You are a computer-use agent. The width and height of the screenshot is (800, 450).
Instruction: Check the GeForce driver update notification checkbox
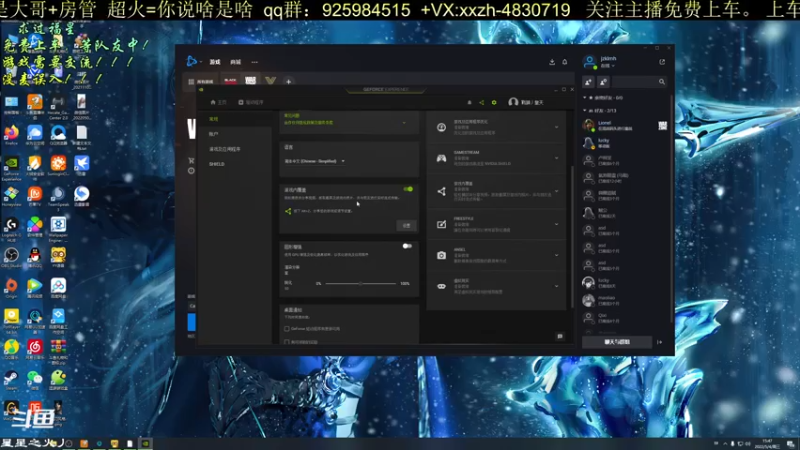(287, 329)
